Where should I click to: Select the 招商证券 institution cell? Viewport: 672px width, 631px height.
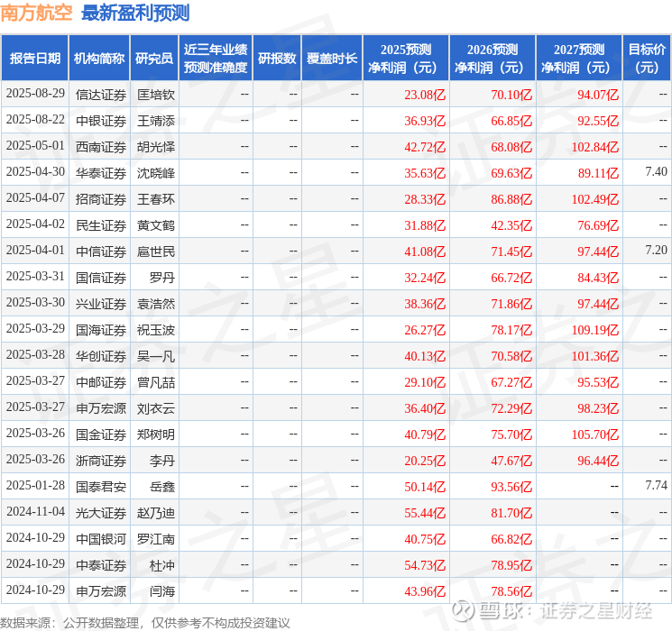pyautogui.click(x=101, y=199)
